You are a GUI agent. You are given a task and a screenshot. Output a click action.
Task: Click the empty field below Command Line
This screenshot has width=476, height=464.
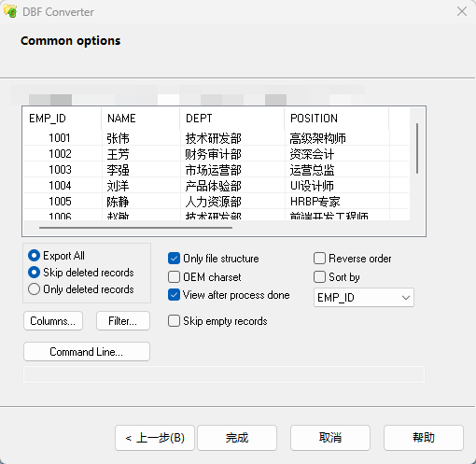(x=224, y=374)
